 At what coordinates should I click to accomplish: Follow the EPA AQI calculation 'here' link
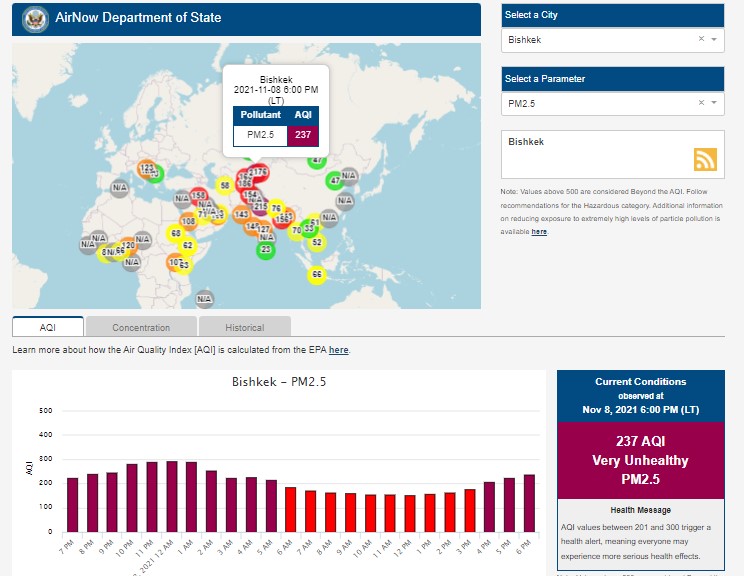pos(339,350)
